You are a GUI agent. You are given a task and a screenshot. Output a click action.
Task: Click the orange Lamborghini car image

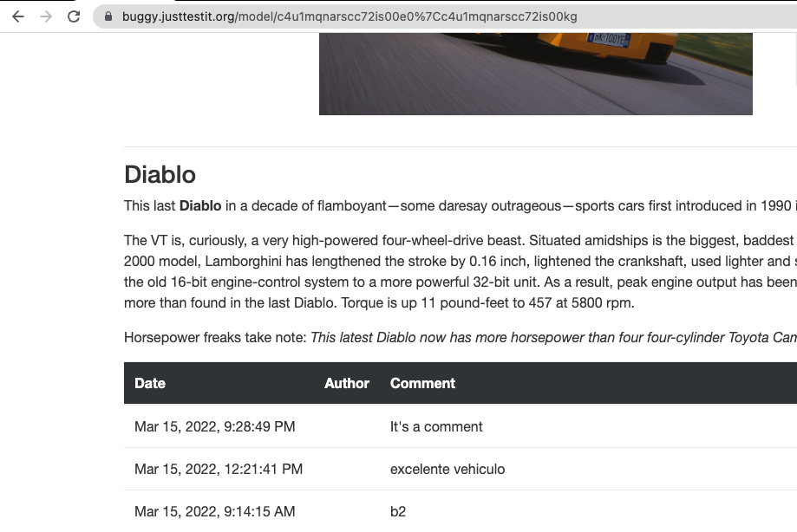tap(536, 75)
